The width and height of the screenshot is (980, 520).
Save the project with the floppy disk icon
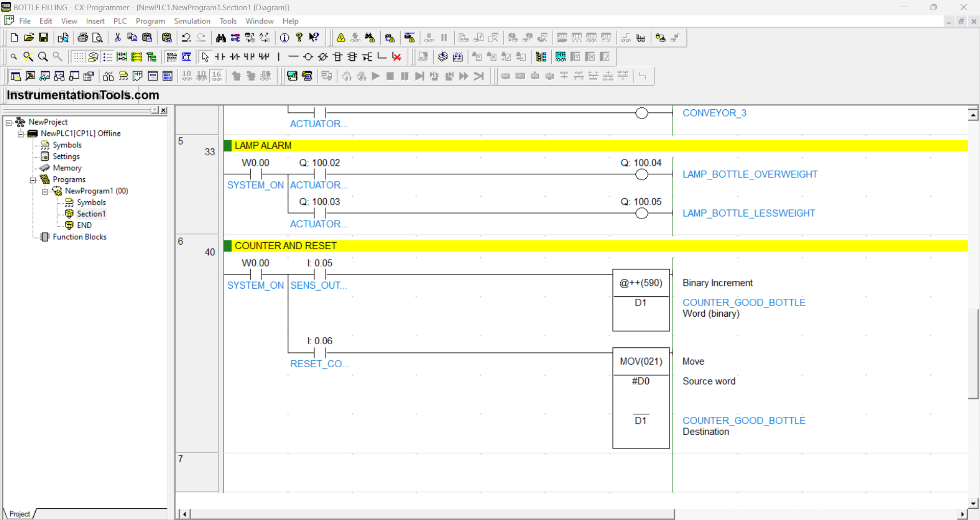point(44,38)
